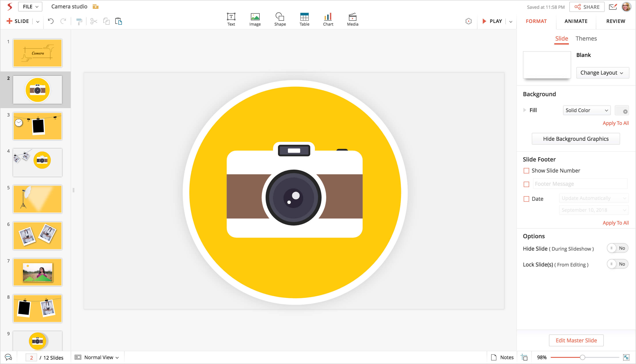Open the Chart insert tool
Screen dimensions: 636x364
tap(328, 19)
